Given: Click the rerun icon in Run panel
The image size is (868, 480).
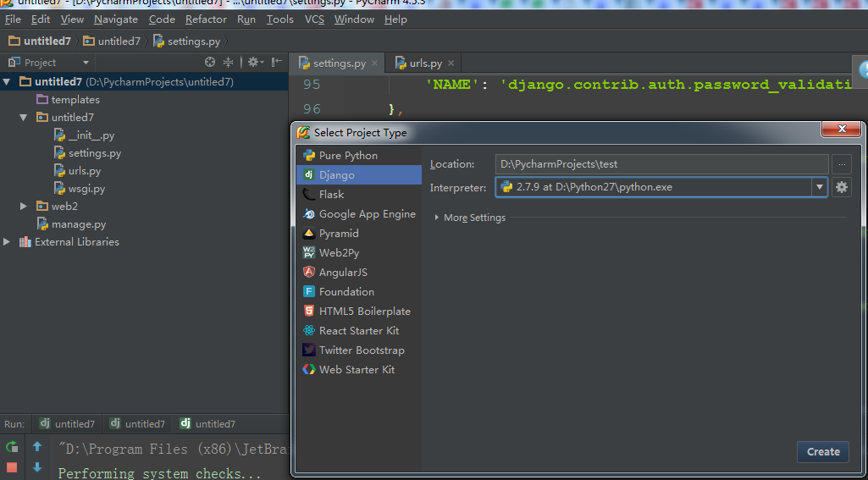Looking at the screenshot, I should pos(12,446).
